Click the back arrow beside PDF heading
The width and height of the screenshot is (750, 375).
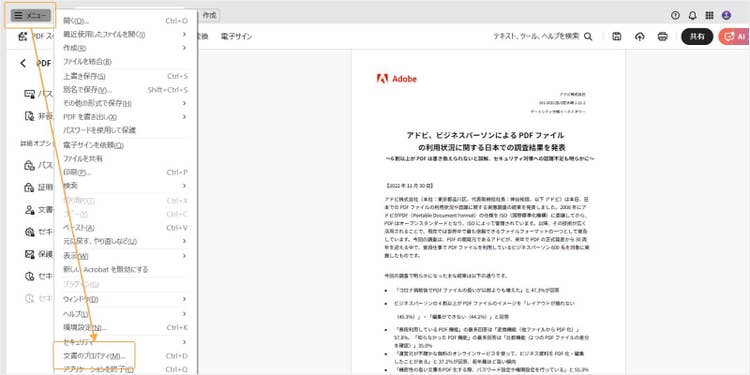click(x=23, y=63)
